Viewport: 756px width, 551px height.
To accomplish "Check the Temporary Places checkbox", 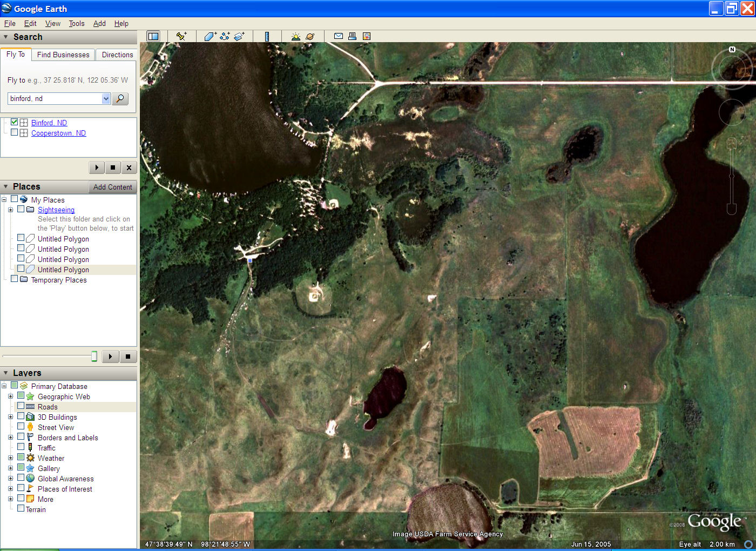I will (x=15, y=279).
